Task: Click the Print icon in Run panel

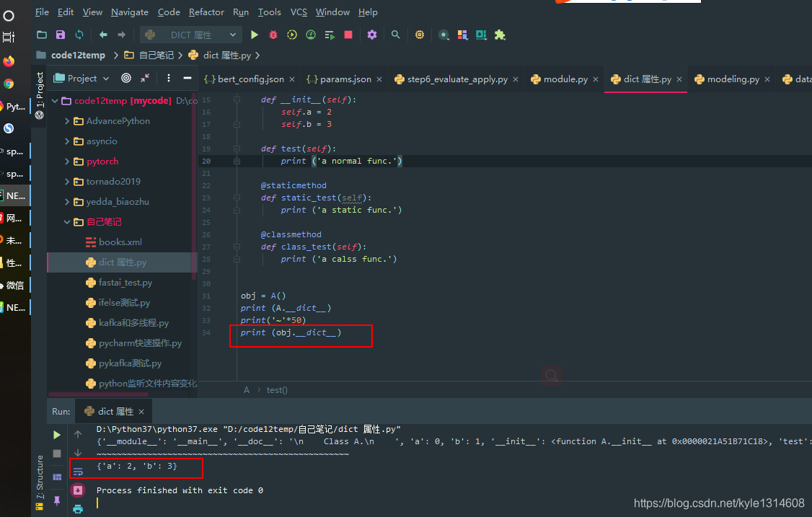Action: point(78,509)
